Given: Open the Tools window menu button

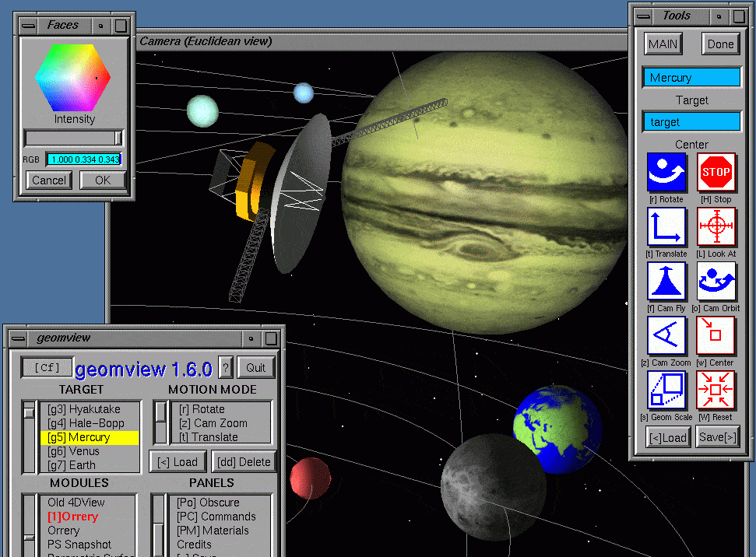Looking at the screenshot, I should (643, 16).
